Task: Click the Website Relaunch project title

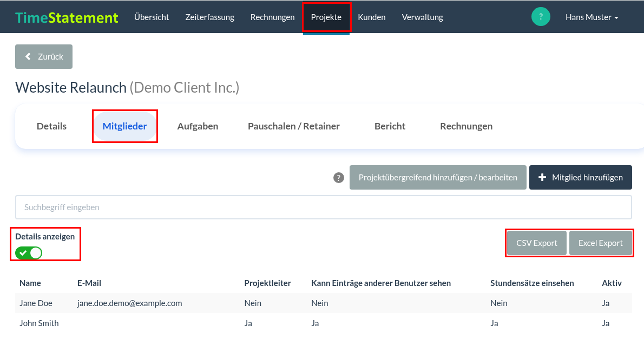Action: click(71, 88)
